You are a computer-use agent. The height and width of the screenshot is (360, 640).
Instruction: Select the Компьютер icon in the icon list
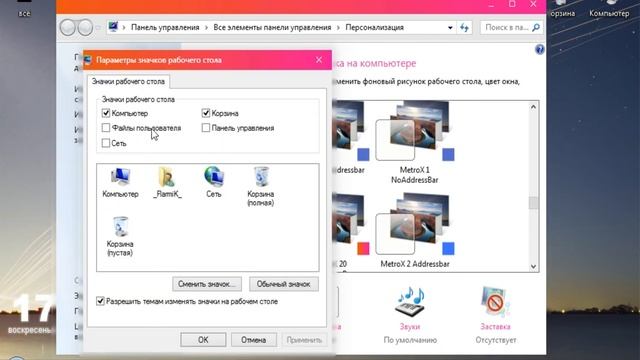[120, 182]
